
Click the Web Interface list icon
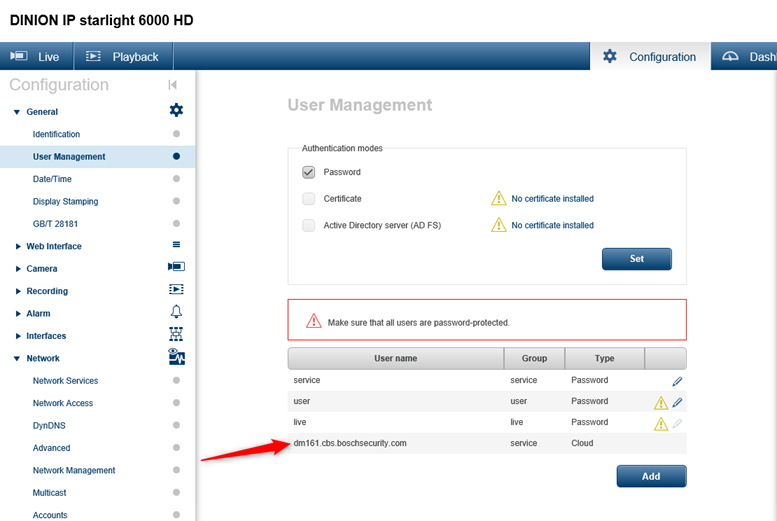point(176,244)
